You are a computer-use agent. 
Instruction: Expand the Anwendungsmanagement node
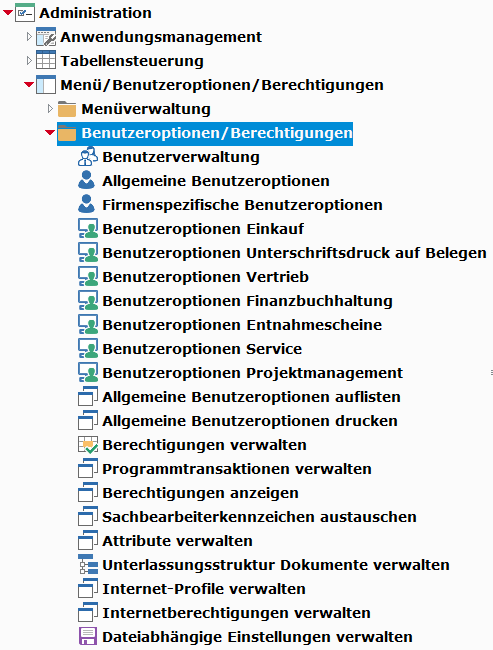(29, 36)
